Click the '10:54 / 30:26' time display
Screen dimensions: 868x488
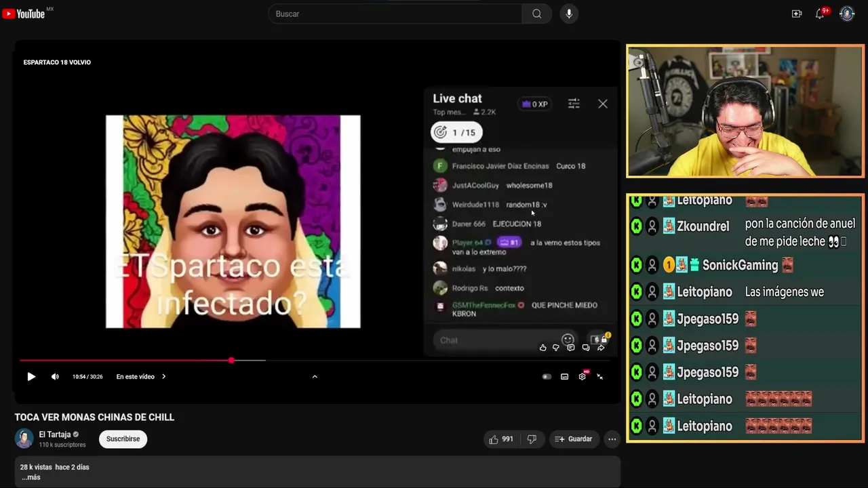[87, 377]
